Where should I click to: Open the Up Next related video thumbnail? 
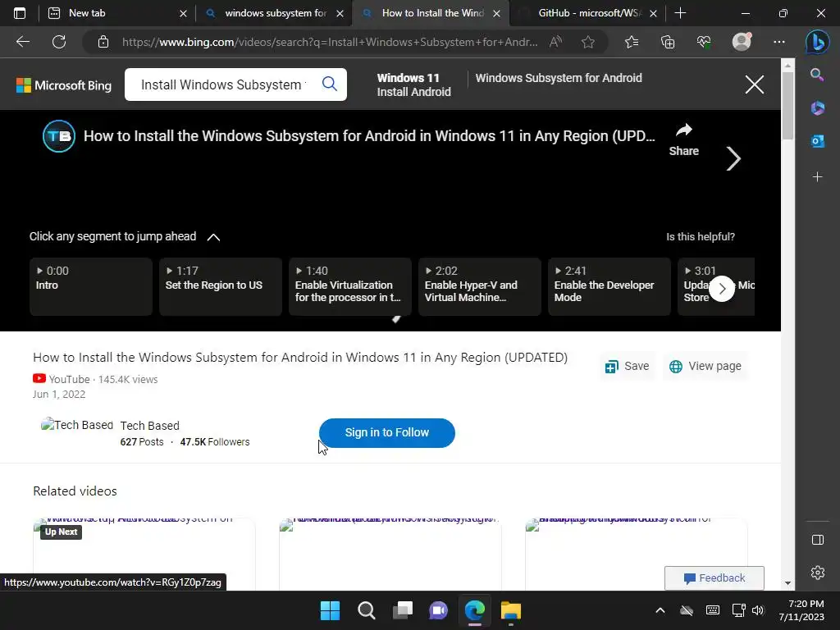[x=144, y=554]
